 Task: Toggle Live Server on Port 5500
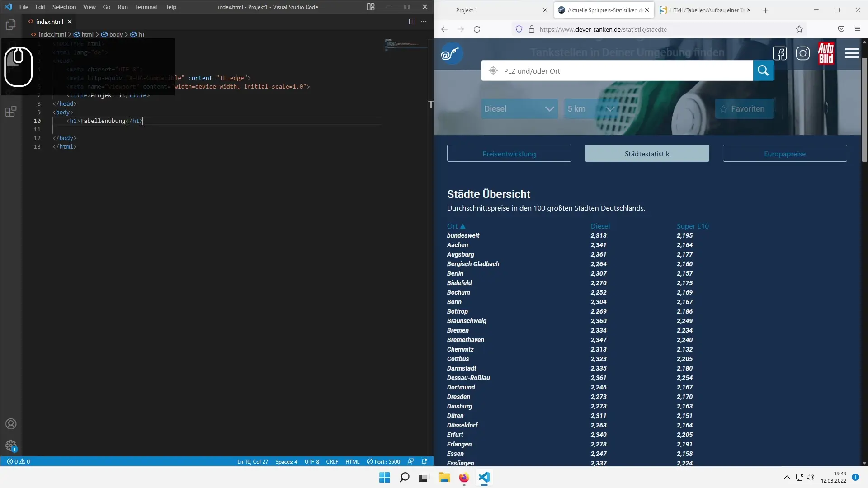383,461
